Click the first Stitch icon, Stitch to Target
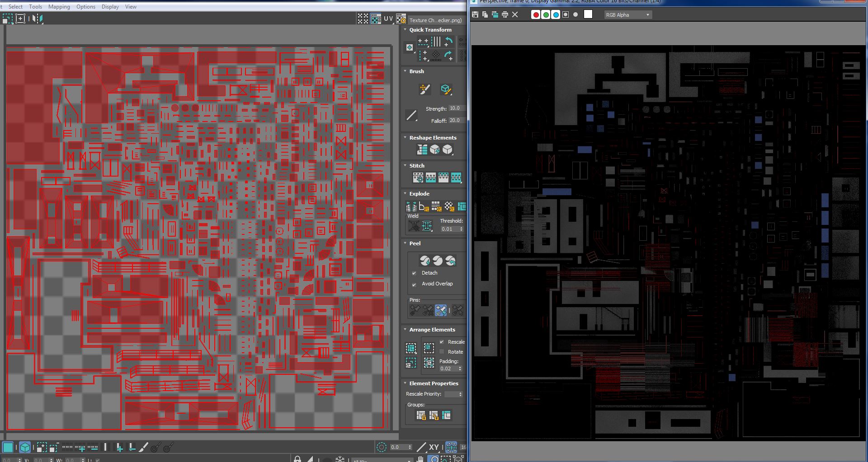The width and height of the screenshot is (868, 462). pos(418,177)
